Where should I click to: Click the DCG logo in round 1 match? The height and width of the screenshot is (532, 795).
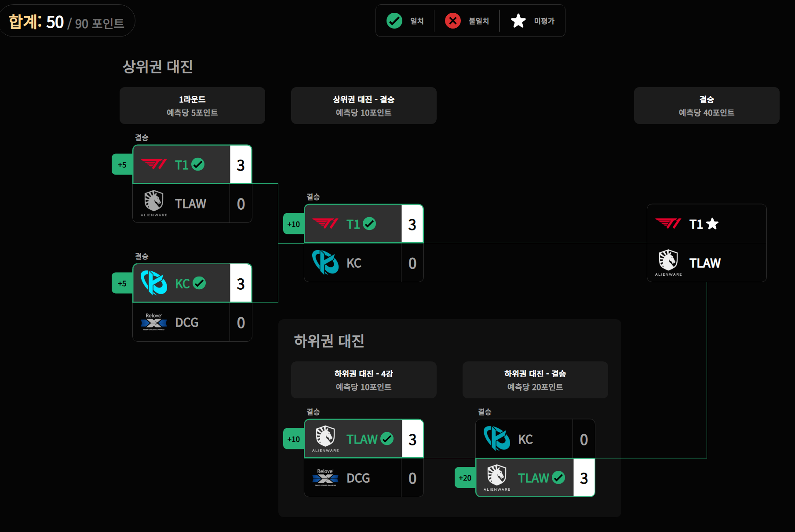(x=154, y=322)
